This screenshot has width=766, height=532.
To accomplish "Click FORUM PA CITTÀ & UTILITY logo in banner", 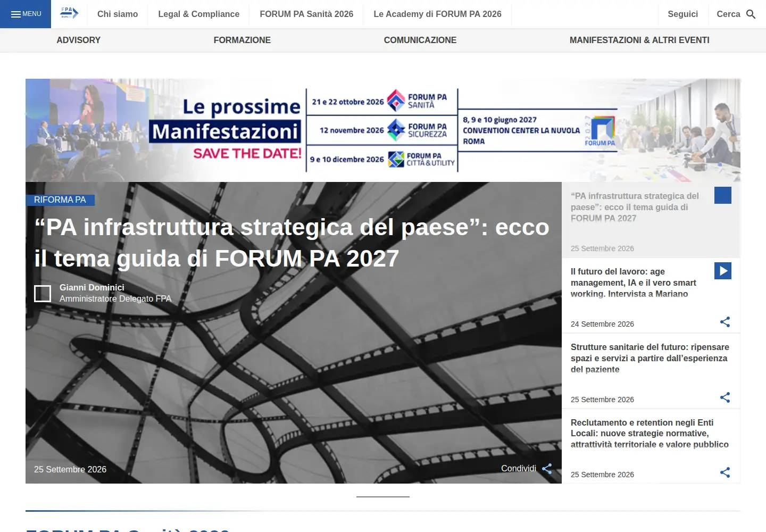I will tap(421, 159).
